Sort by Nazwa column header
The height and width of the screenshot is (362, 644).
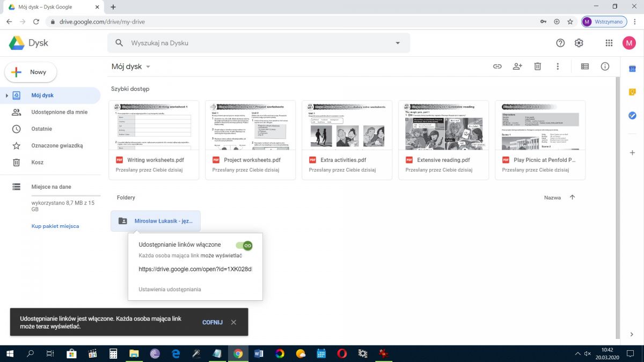click(552, 197)
